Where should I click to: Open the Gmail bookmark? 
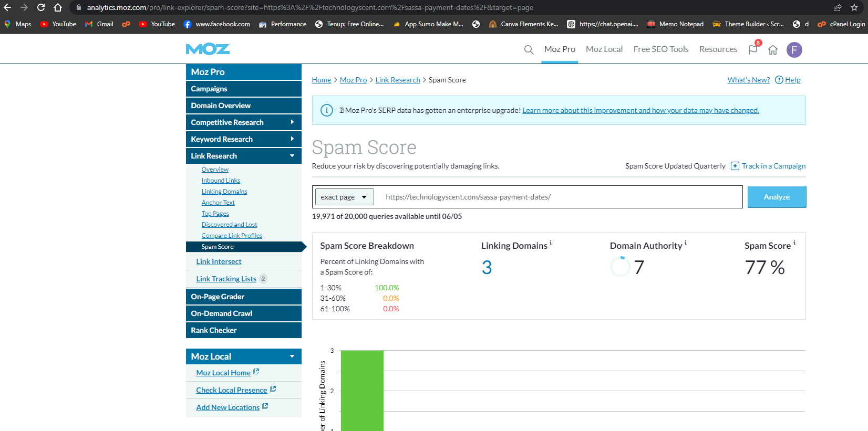99,24
